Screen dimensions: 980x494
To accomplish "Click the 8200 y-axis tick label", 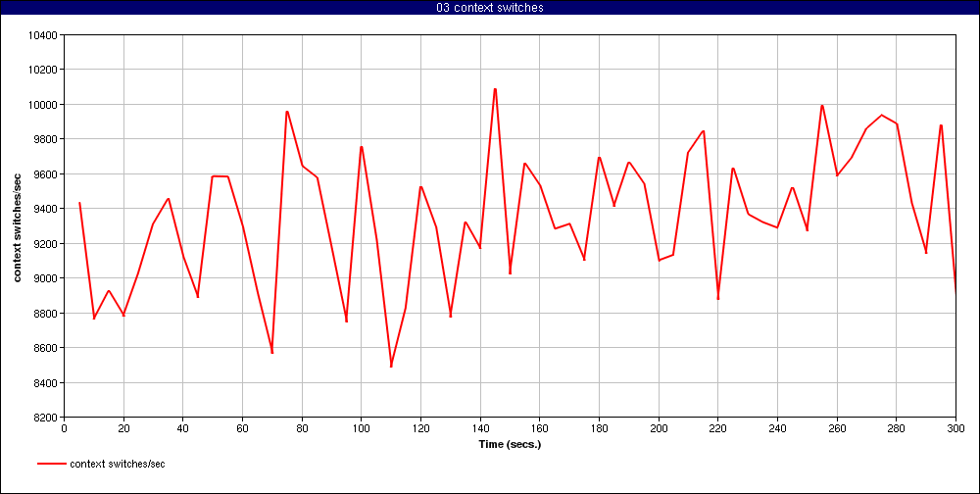I will coord(46,418).
